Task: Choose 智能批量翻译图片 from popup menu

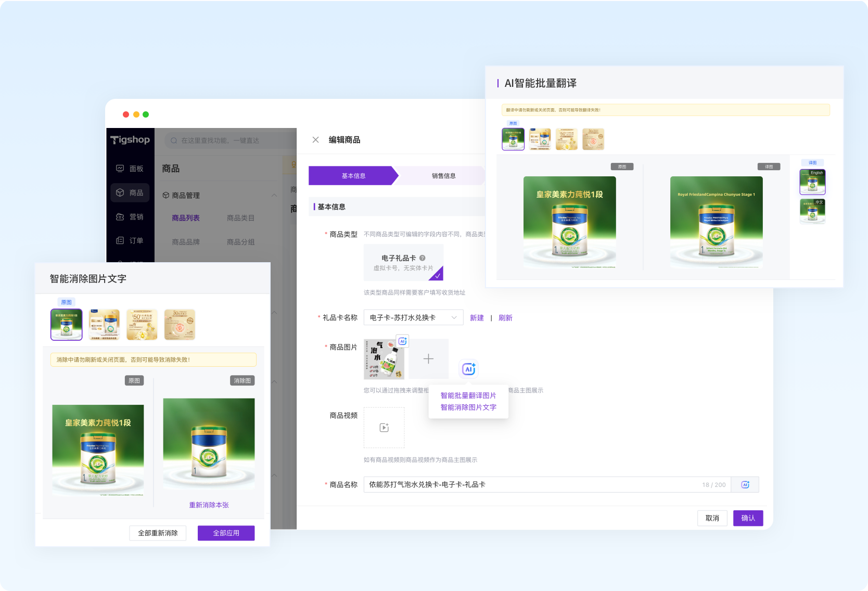Action: pyautogui.click(x=468, y=395)
